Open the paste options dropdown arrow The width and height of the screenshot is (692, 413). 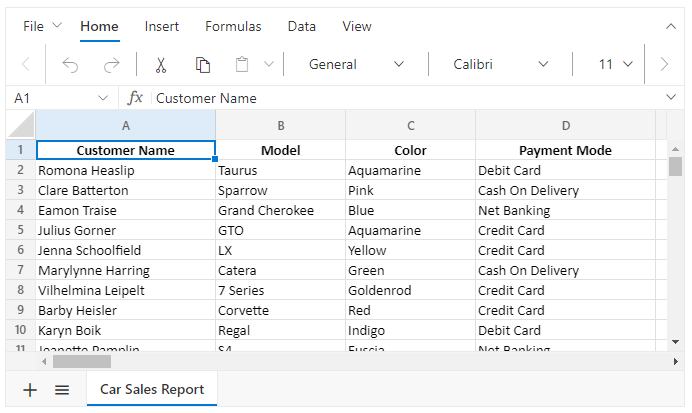[268, 65]
